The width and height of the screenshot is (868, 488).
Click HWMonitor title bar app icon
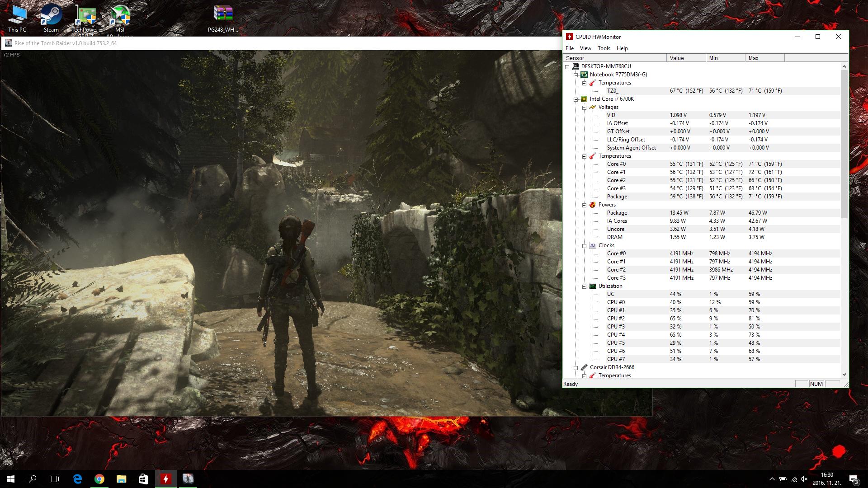pos(570,37)
